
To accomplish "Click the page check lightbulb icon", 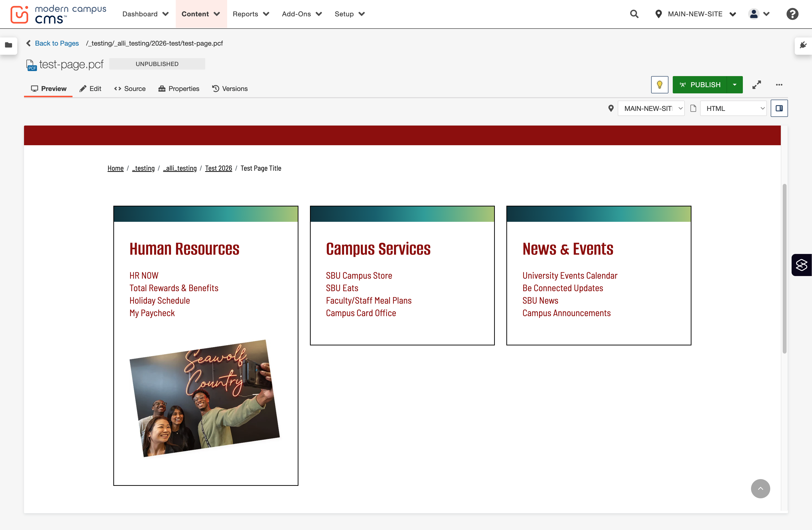I will (660, 84).
